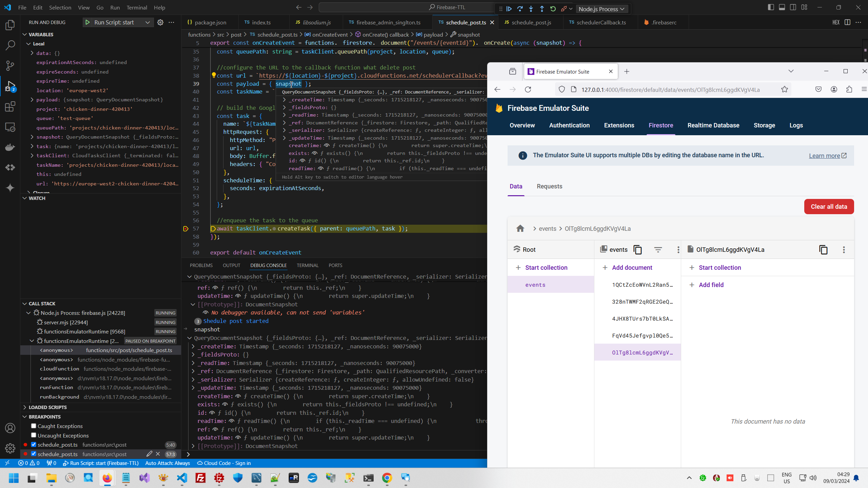868x488 pixels.
Task: Click the debug Continue button
Action: click(x=509, y=9)
